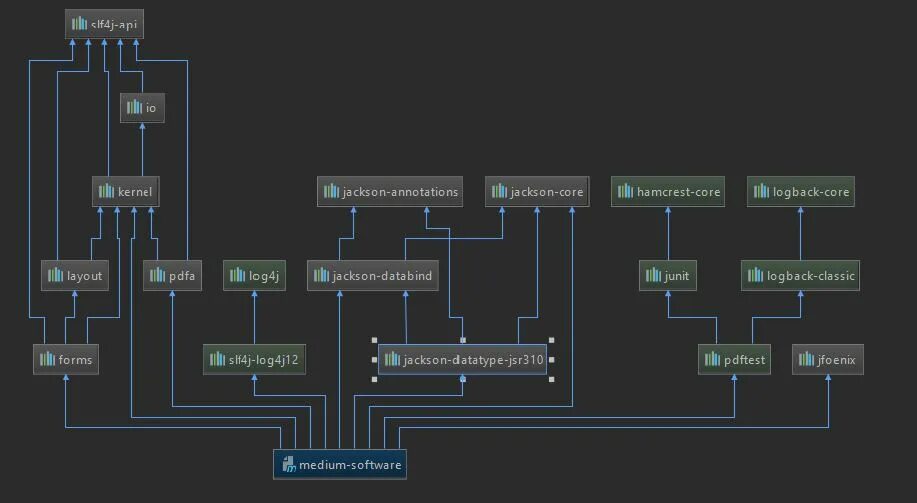Image resolution: width=917 pixels, height=503 pixels.
Task: Select the logback-classic node
Action: 801,275
